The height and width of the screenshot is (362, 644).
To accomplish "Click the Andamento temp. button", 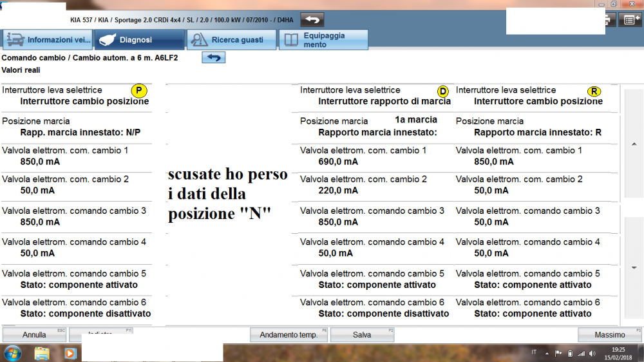I will pyautogui.click(x=289, y=335).
